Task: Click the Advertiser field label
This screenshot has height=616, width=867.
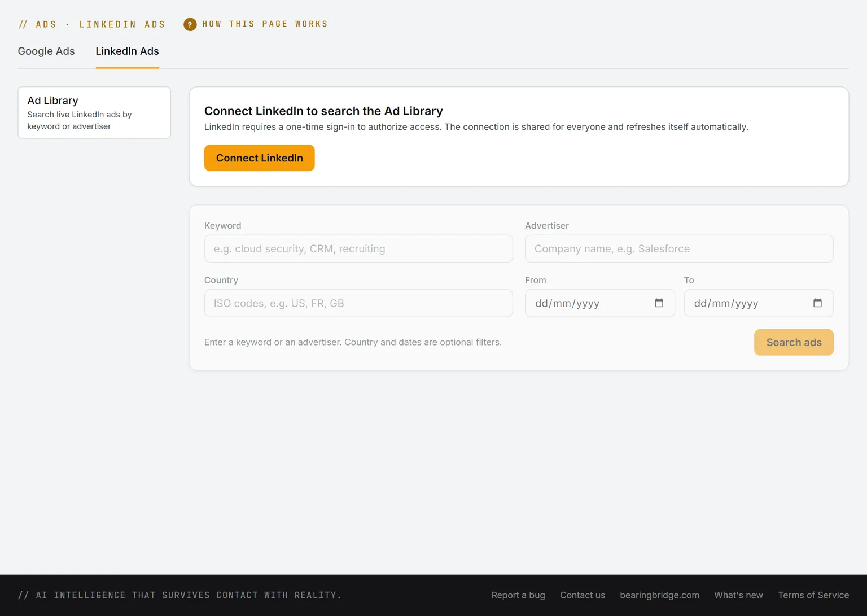Action: [547, 226]
